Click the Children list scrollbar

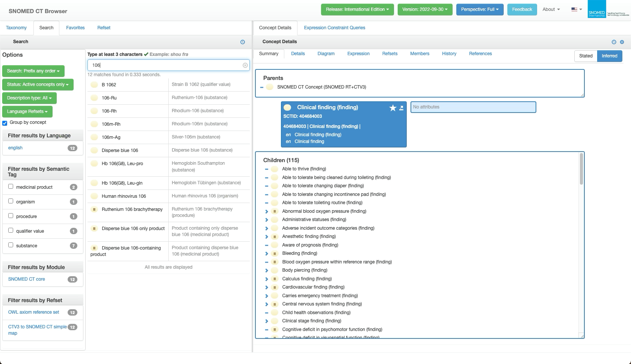coord(581,169)
